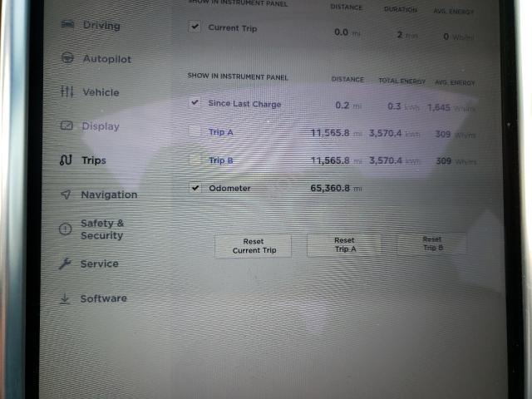Image resolution: width=532 pixels, height=399 pixels.
Task: Click the Service wrench icon
Action: 65,264
